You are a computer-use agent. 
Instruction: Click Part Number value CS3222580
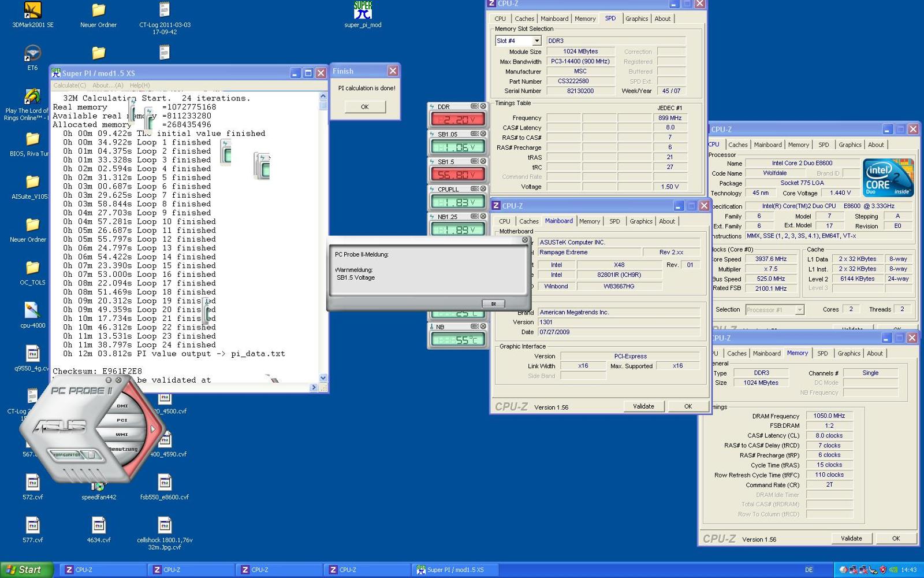pos(580,81)
